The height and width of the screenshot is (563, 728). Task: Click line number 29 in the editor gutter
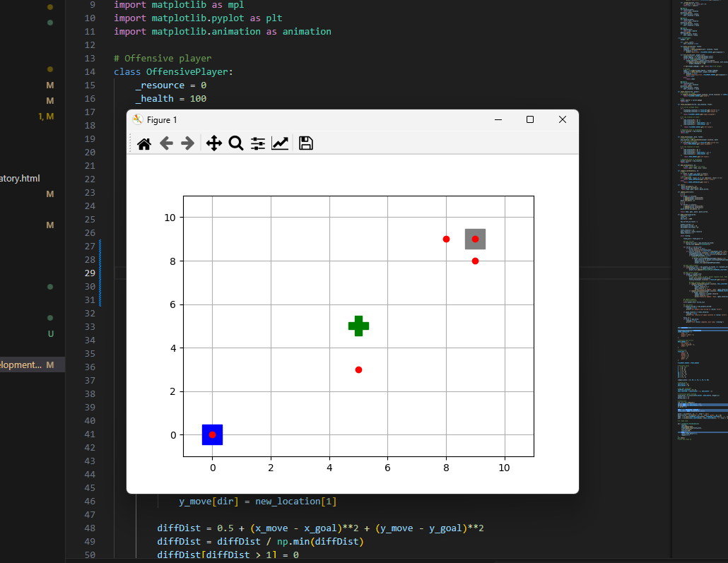click(x=90, y=273)
